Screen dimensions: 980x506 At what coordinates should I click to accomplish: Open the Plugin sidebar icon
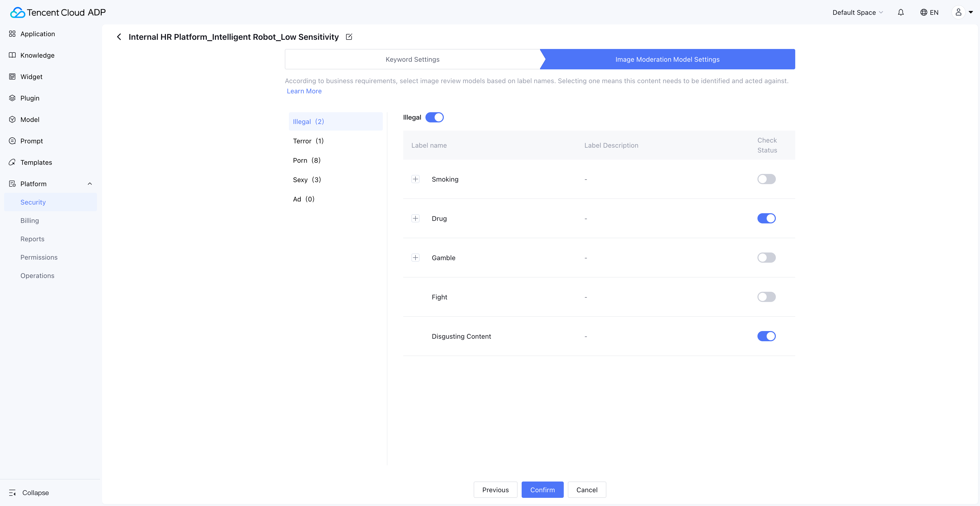[x=13, y=98]
